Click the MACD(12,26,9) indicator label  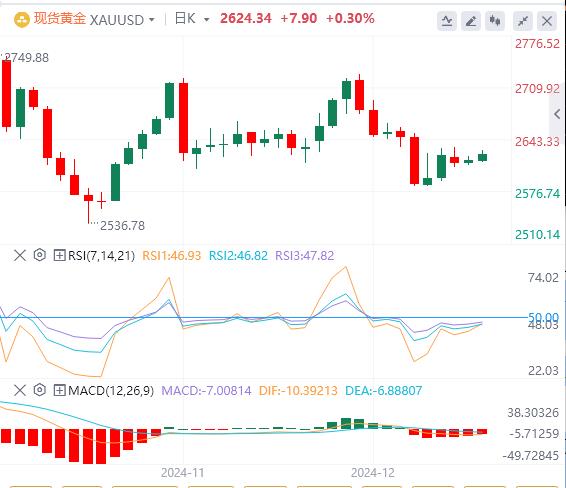tap(111, 390)
